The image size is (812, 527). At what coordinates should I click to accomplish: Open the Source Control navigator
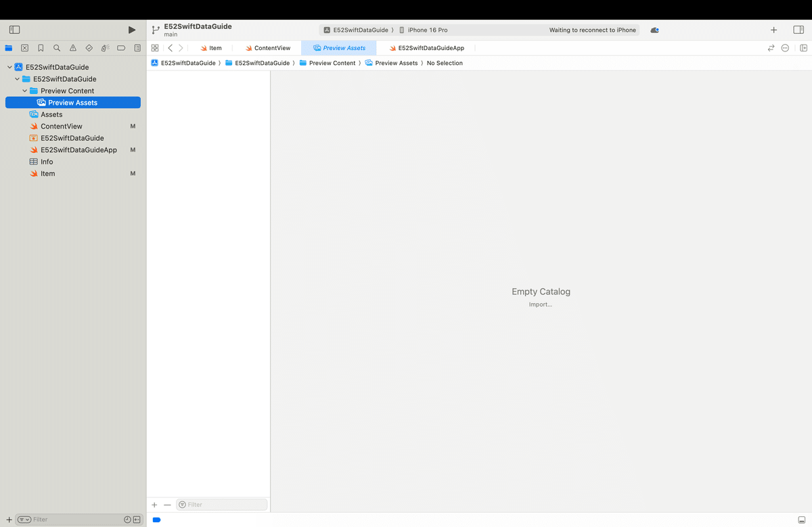25,48
